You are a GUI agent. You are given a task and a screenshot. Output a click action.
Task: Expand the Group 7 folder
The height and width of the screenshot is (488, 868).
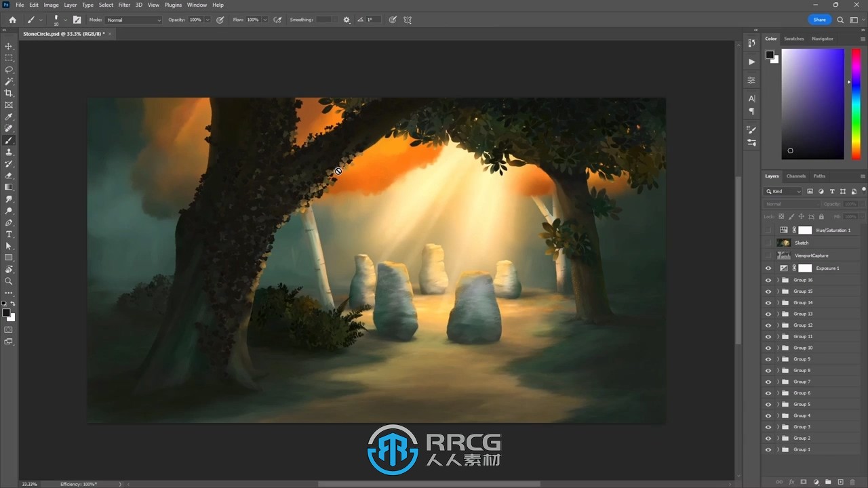click(778, 382)
